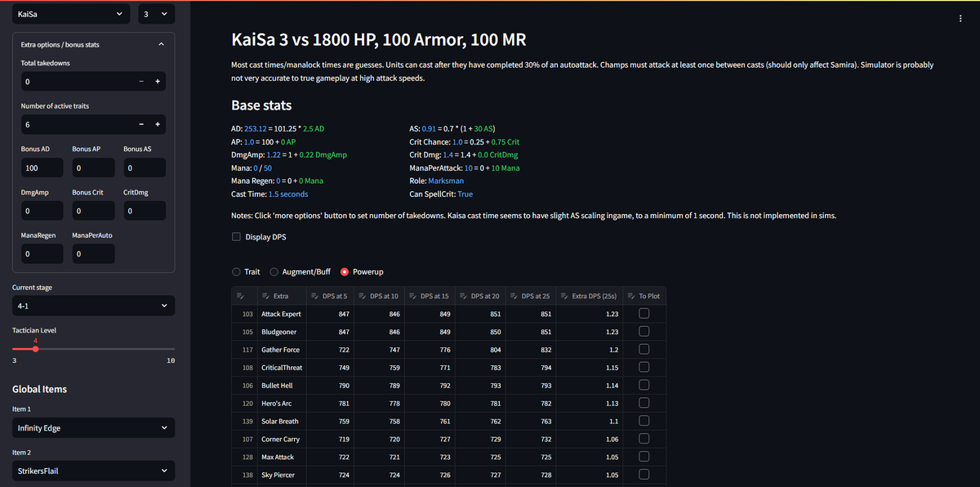Click the Bonus Crit input field
The image size is (980, 487).
point(93,211)
